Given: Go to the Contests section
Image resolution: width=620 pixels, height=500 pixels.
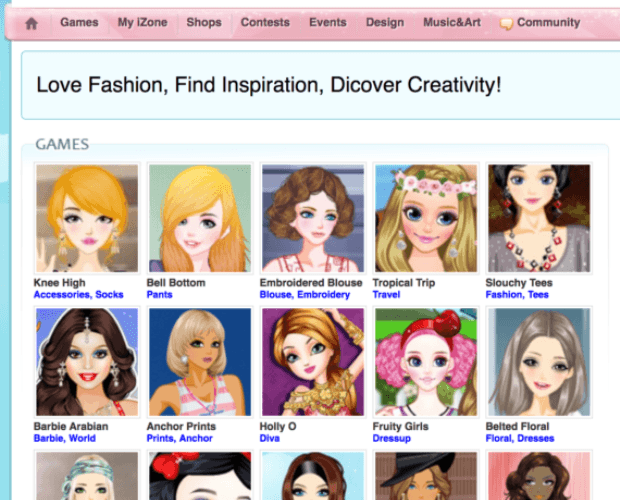Looking at the screenshot, I should coord(265,23).
